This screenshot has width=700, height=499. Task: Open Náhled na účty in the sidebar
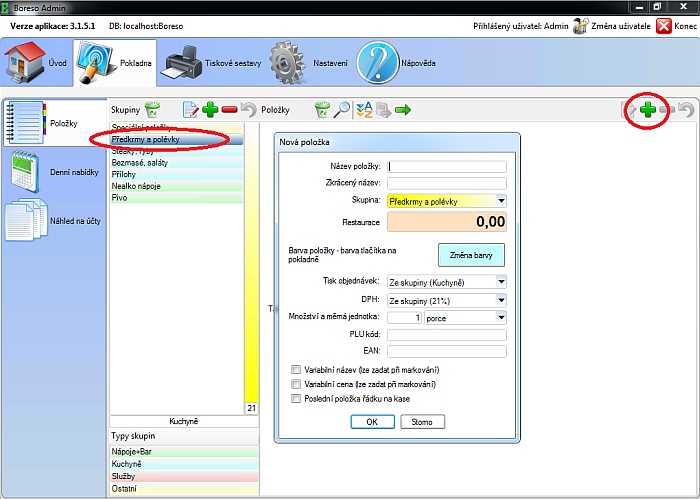pyautogui.click(x=54, y=222)
